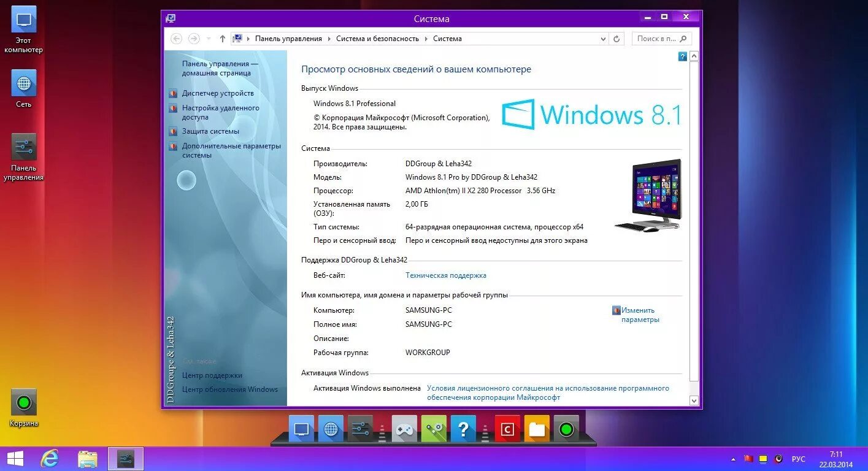868x471 pixels.
Task: Expand hidden tray icons with the arrow
Action: tap(732, 458)
